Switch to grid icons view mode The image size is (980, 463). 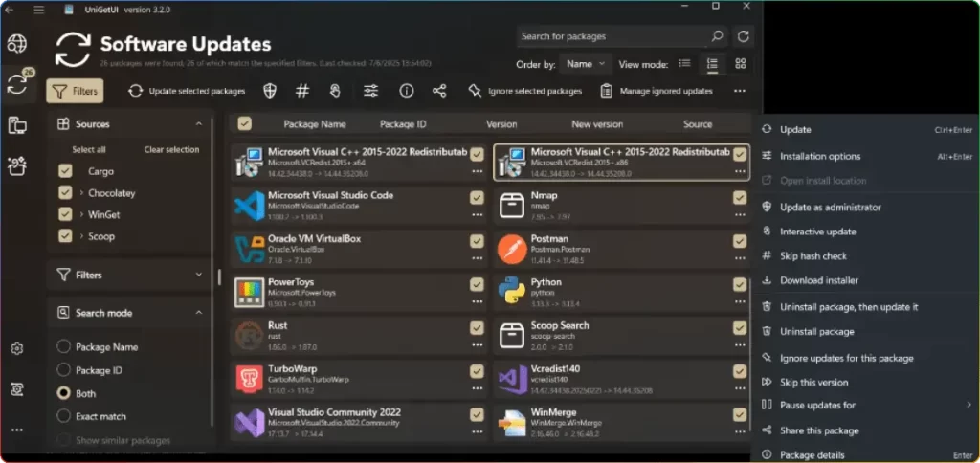(x=741, y=64)
